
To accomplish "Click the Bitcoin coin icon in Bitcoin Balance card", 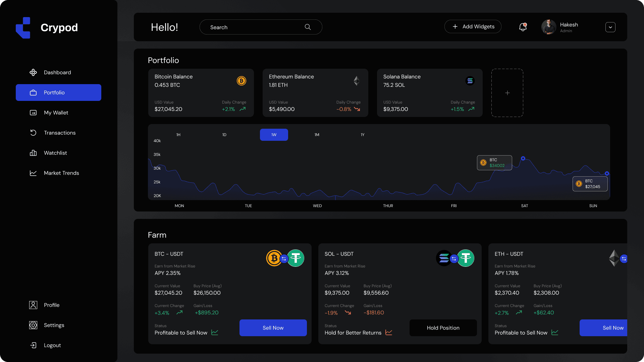I will coord(241,81).
